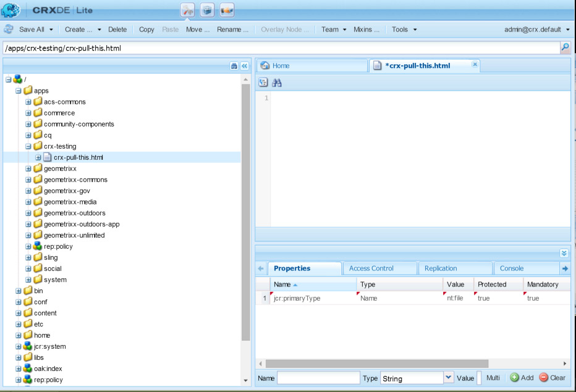The width and height of the screenshot is (576, 392).
Task: Click the rep:policy node icon under apps
Action: 38,246
